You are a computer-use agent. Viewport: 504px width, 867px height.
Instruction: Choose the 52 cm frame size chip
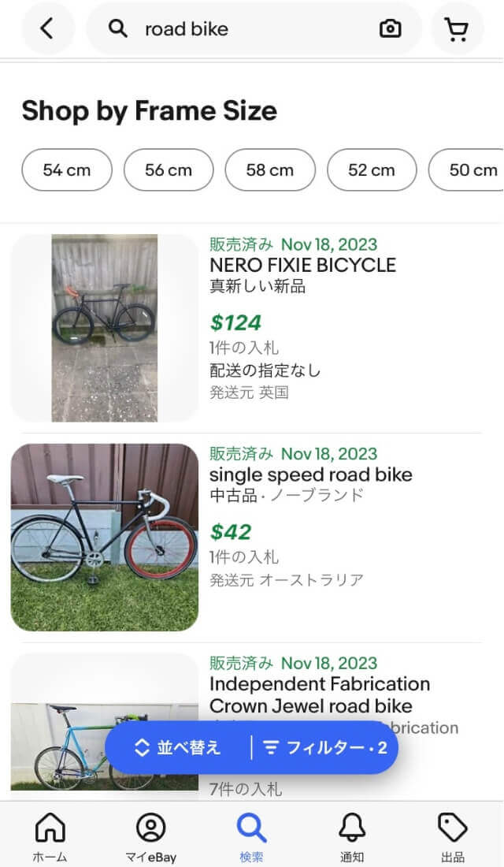click(372, 170)
